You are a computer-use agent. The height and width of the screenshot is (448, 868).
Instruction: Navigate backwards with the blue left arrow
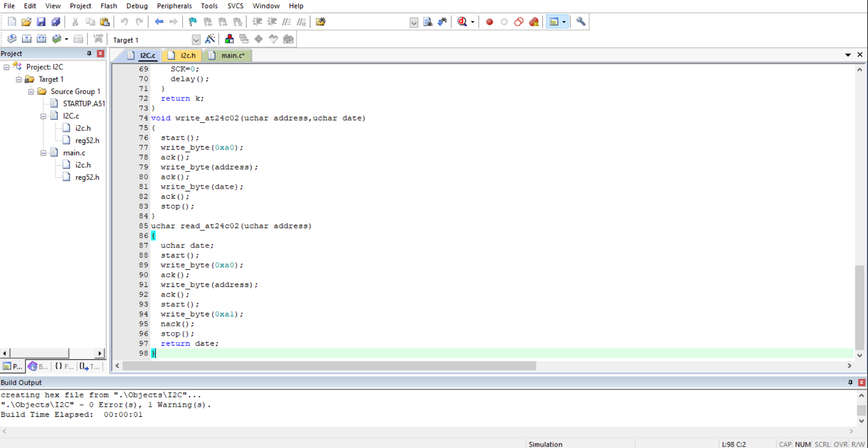(159, 22)
